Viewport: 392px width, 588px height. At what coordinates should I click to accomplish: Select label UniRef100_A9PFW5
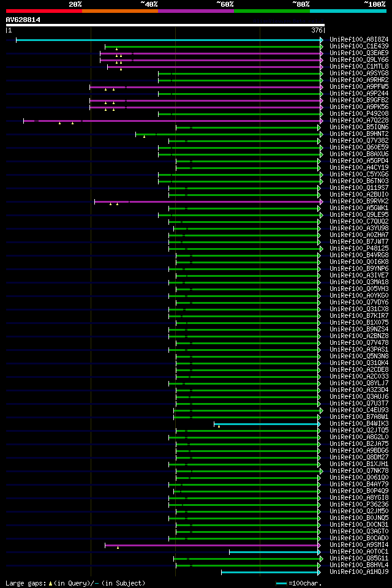coord(359,86)
